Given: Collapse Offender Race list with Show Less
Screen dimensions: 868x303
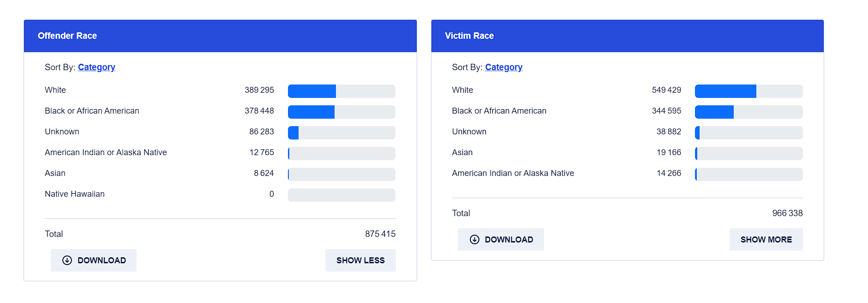Looking at the screenshot, I should (x=360, y=260).
